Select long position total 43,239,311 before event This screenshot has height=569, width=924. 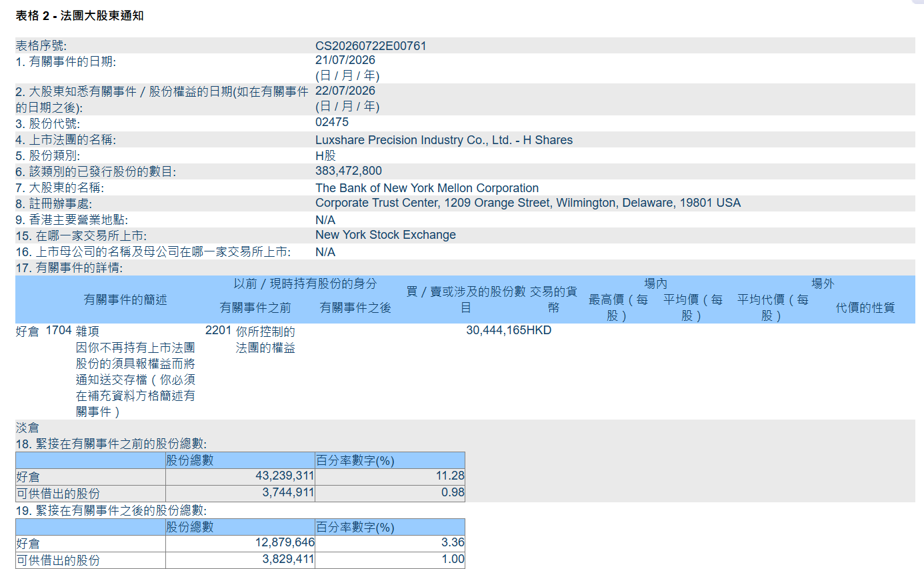(285, 476)
